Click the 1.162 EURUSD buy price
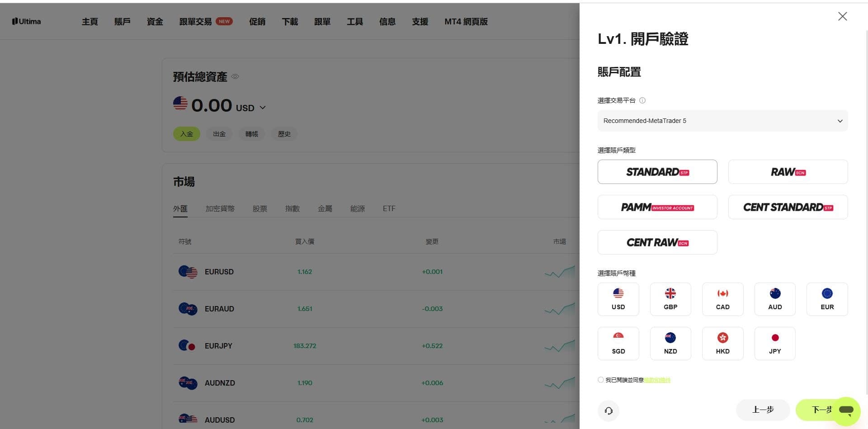This screenshot has height=429, width=868. point(305,272)
